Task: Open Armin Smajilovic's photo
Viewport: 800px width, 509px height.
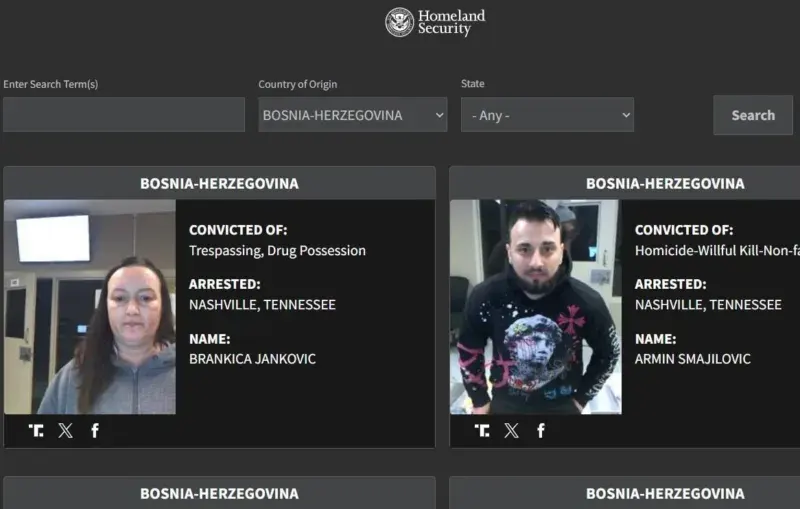Action: 536,307
